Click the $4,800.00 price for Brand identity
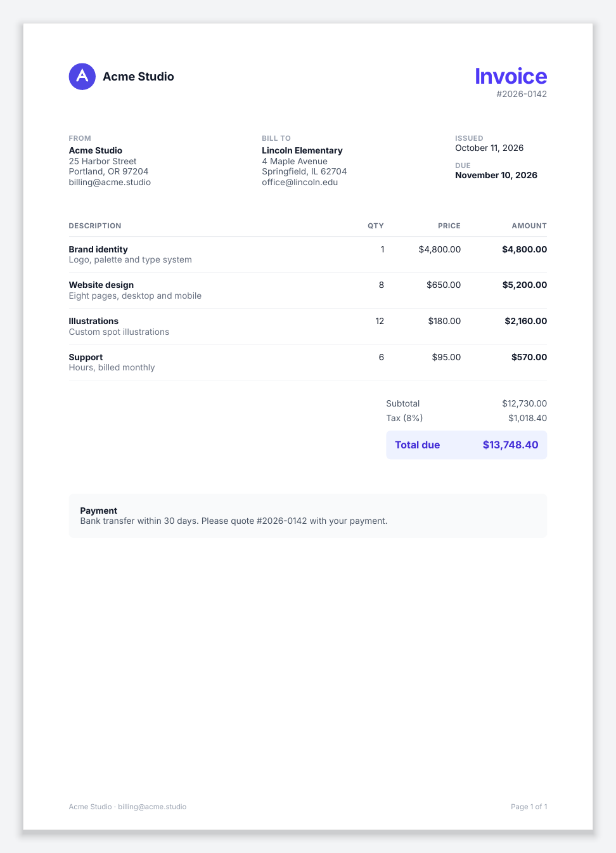Screen dimensions: 616x853 click(440, 249)
